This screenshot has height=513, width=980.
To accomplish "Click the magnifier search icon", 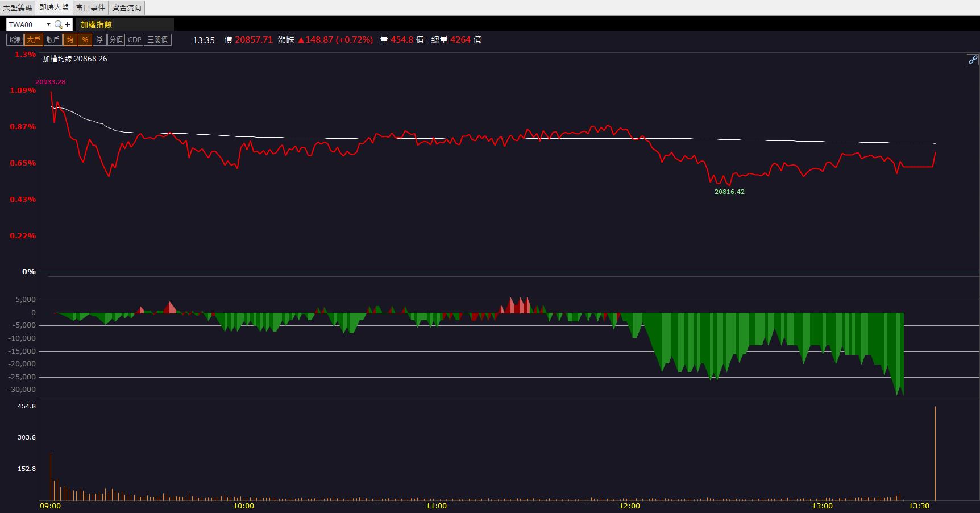I will tap(59, 24).
